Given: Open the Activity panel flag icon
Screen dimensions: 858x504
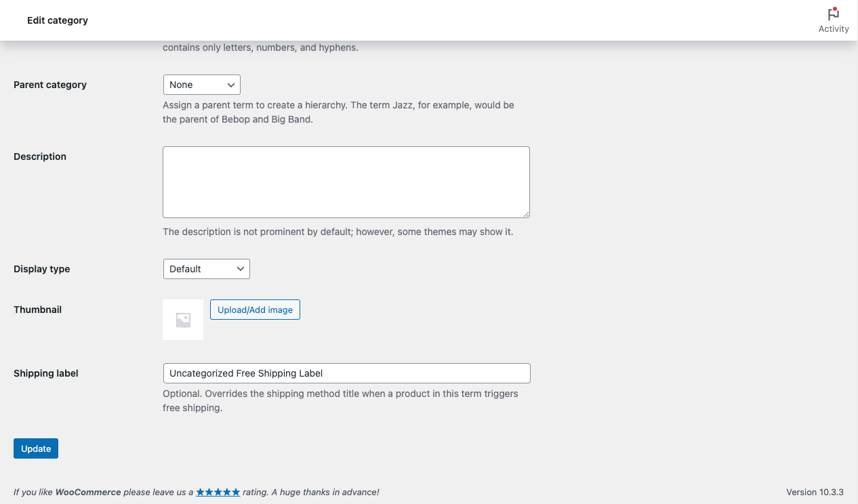Looking at the screenshot, I should tap(834, 14).
